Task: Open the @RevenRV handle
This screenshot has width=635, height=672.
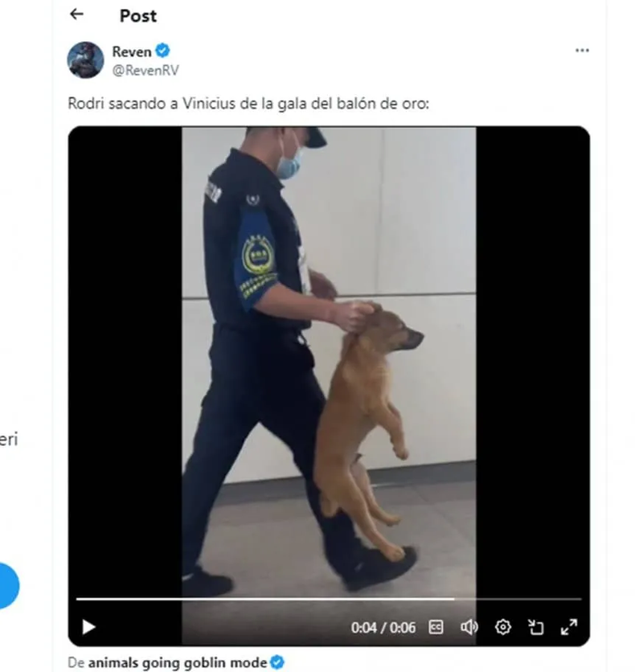Action: [x=145, y=70]
